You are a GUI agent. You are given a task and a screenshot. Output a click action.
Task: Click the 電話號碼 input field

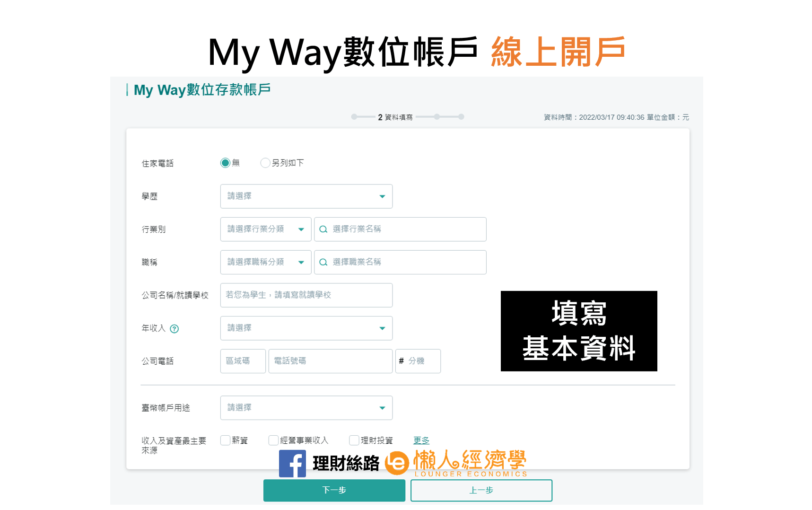click(x=331, y=361)
